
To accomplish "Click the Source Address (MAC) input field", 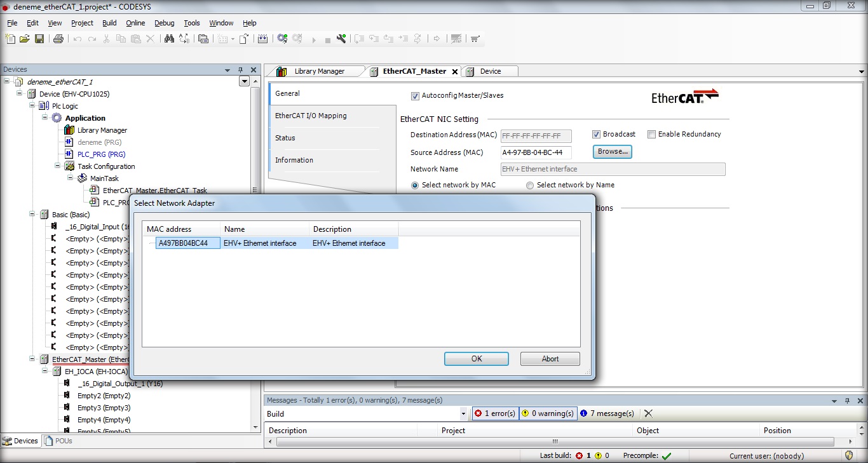I will point(536,152).
